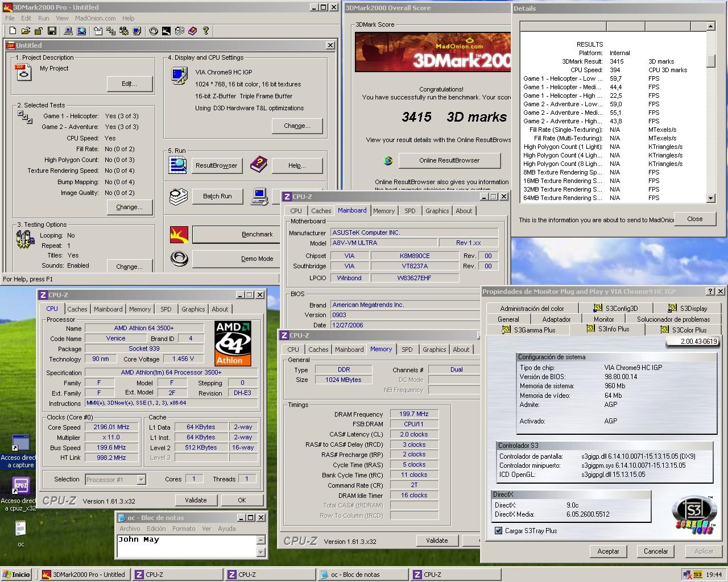Viewport: 728px width, 582px height.
Task: Click Cancelar in monitor properties dialog
Action: (656, 551)
